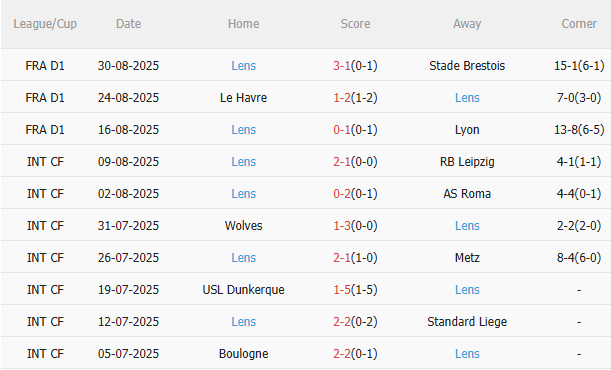Select the Corner column header
This screenshot has width=611, height=370.
579,24
